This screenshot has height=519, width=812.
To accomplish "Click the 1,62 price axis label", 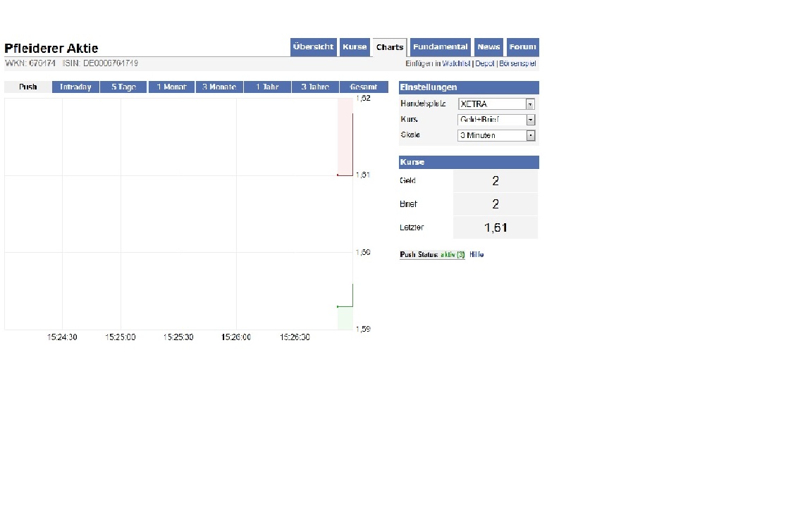I will [363, 99].
